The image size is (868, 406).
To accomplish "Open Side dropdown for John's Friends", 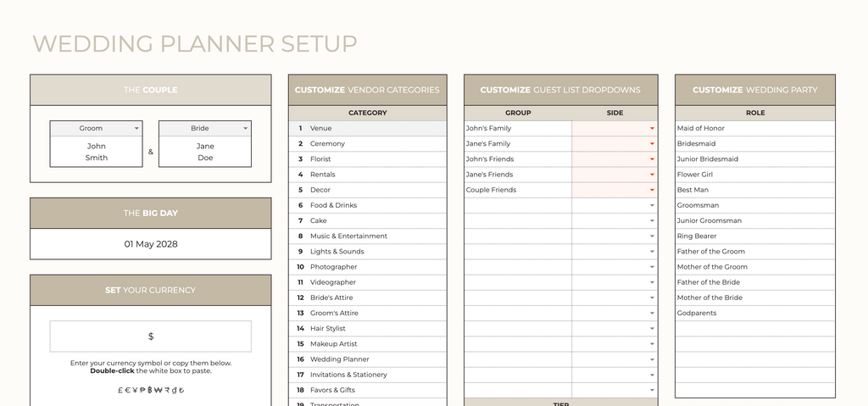I will (652, 159).
